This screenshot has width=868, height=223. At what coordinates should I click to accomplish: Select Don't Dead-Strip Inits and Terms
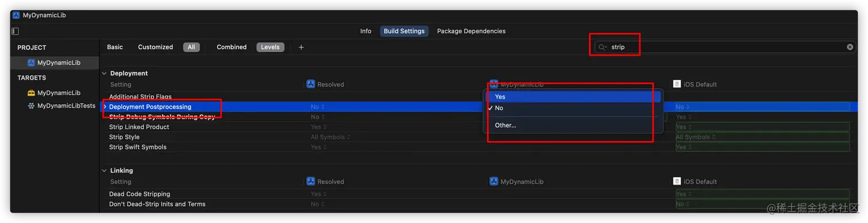[157, 204]
